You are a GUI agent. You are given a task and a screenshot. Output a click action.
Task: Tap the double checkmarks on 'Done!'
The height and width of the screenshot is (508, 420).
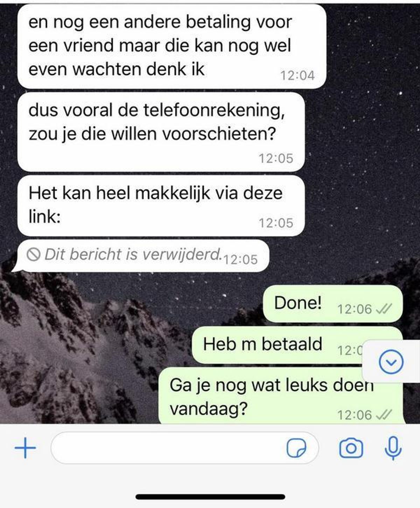pos(384,309)
